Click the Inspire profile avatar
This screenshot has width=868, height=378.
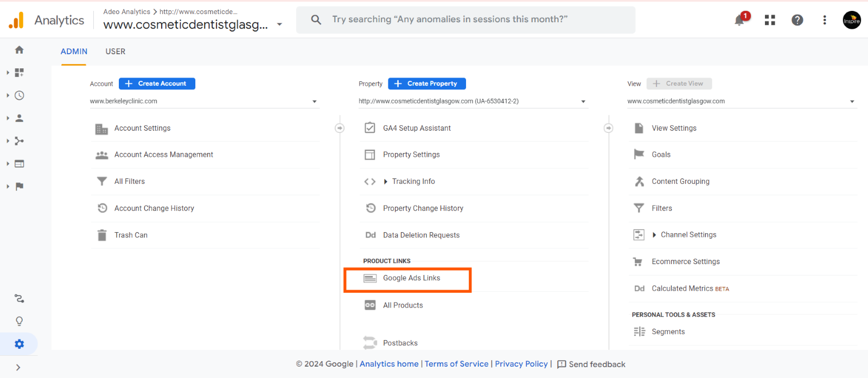pyautogui.click(x=852, y=20)
